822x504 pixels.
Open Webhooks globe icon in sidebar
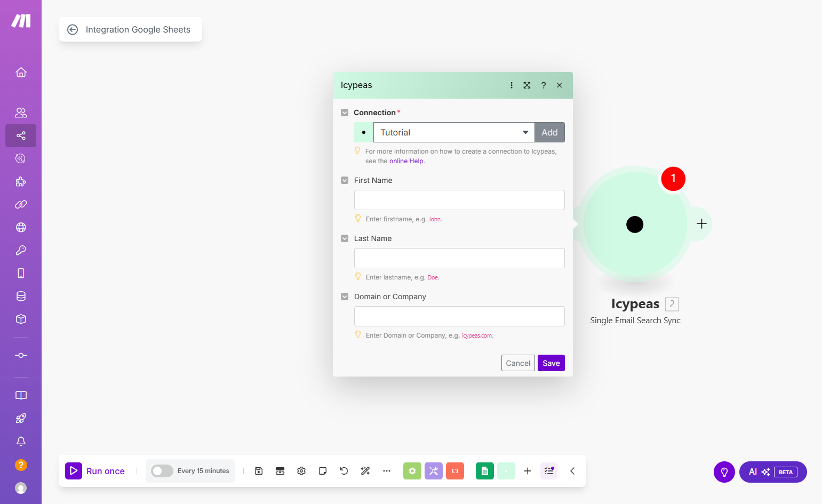coord(21,227)
